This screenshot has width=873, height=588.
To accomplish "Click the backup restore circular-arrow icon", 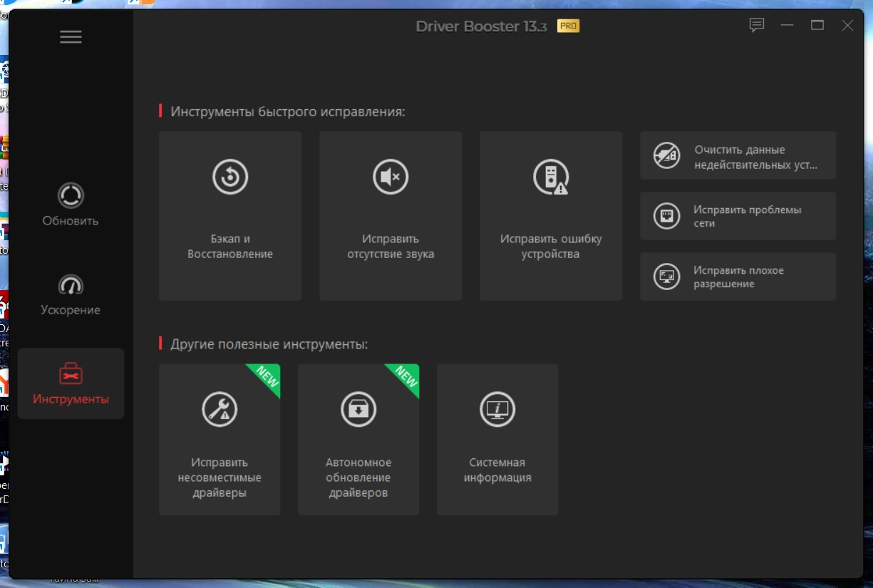I will tap(230, 177).
